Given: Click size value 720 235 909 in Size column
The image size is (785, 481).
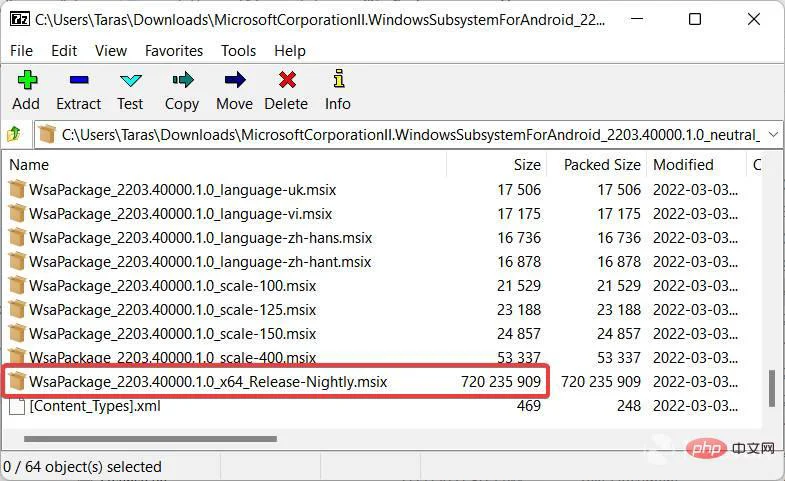Looking at the screenshot, I should pos(501,382).
